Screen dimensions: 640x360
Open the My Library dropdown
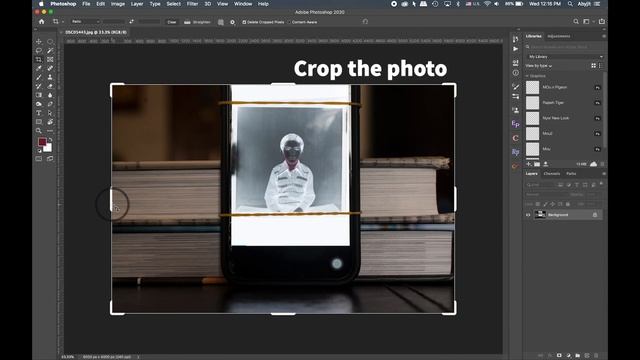(565, 57)
